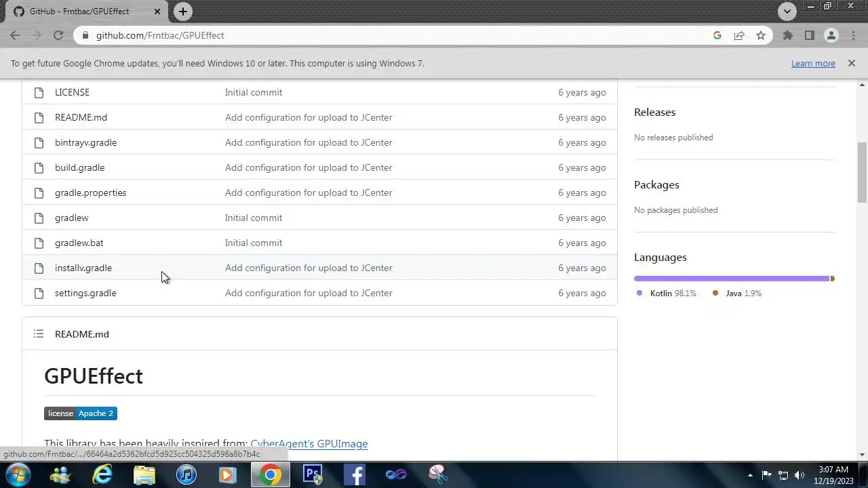Open the gradlew row's Initial commit message
The height and width of the screenshot is (488, 868).
(x=254, y=218)
